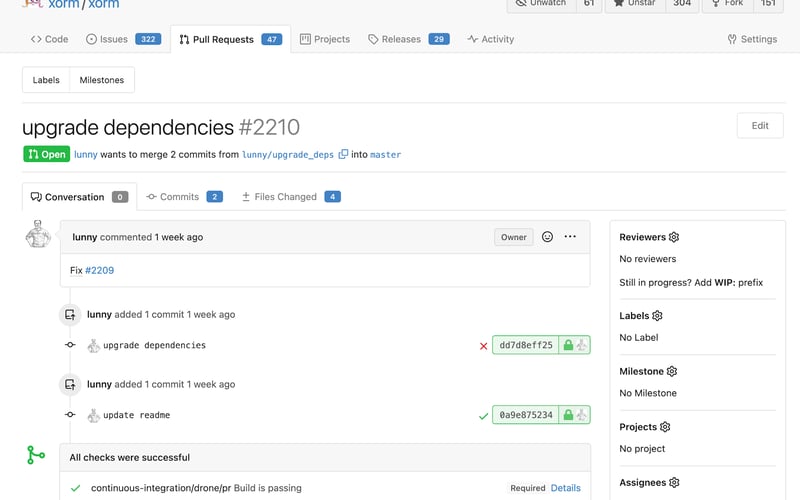Click the Labels button
This screenshot has width=800, height=500.
46,80
